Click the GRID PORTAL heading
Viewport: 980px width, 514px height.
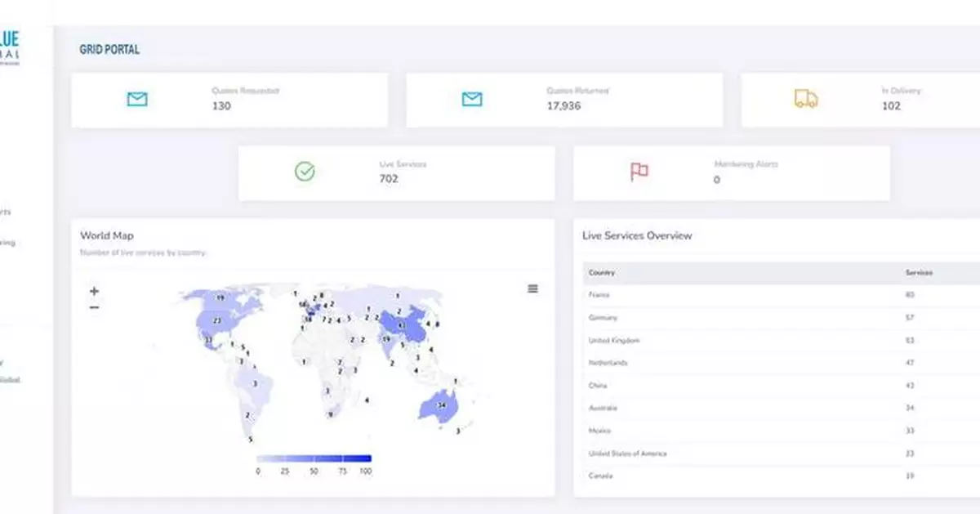[x=109, y=49]
